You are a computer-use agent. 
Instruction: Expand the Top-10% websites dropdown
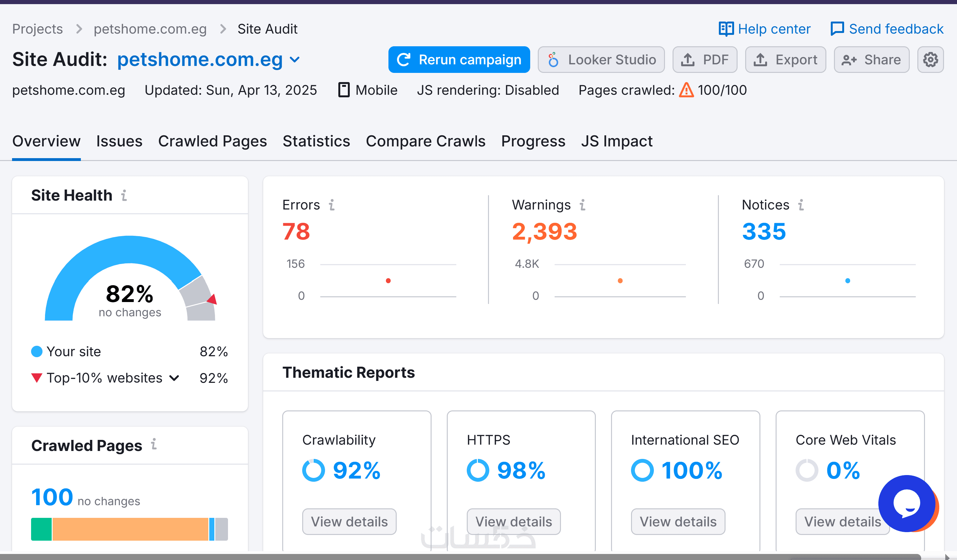174,378
